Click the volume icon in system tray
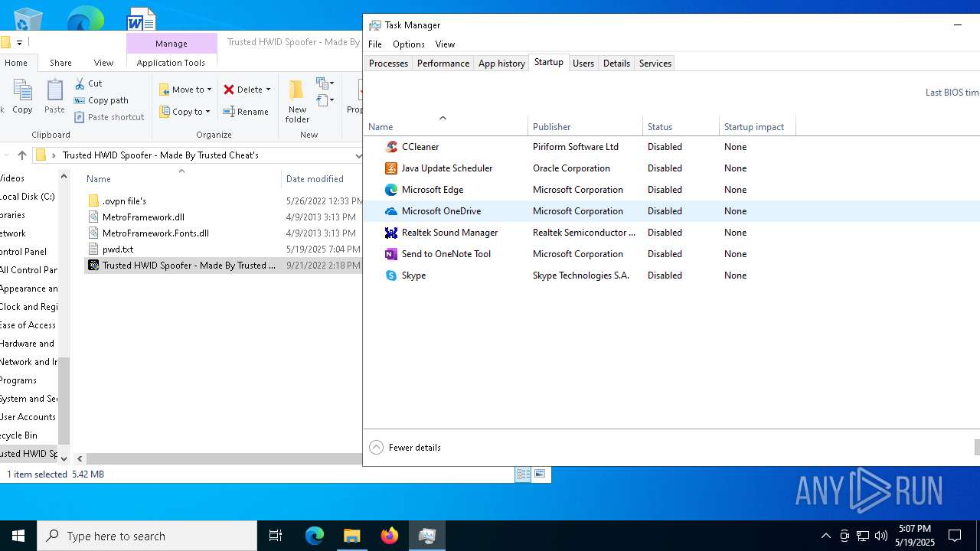This screenshot has height=551, width=980. (x=881, y=536)
